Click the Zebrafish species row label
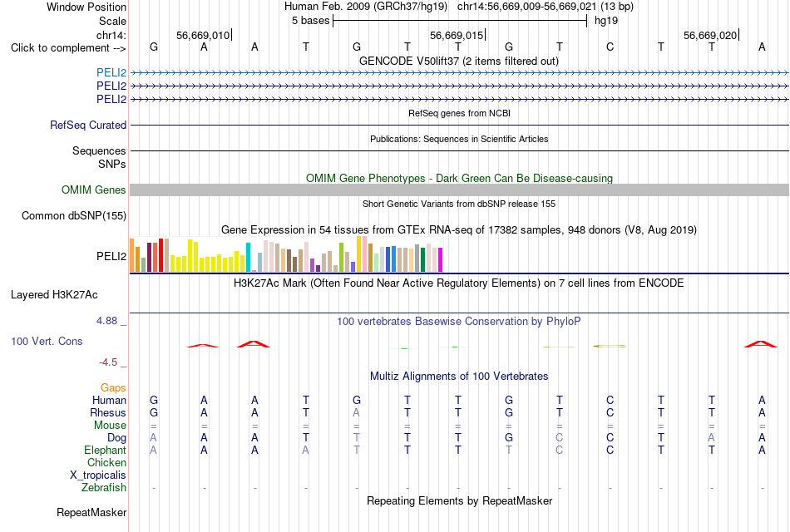Image resolution: width=790 pixels, height=532 pixels. [104, 488]
